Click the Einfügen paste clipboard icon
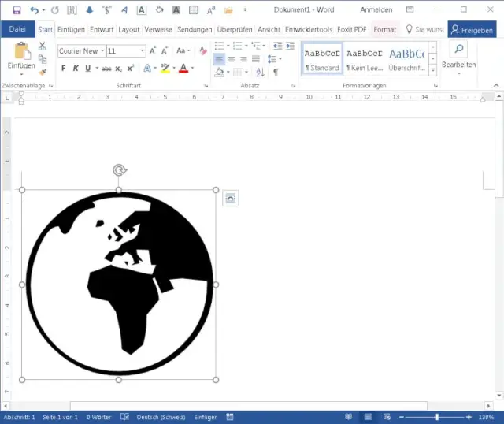This screenshot has height=424, width=504. pyautogui.click(x=21, y=52)
